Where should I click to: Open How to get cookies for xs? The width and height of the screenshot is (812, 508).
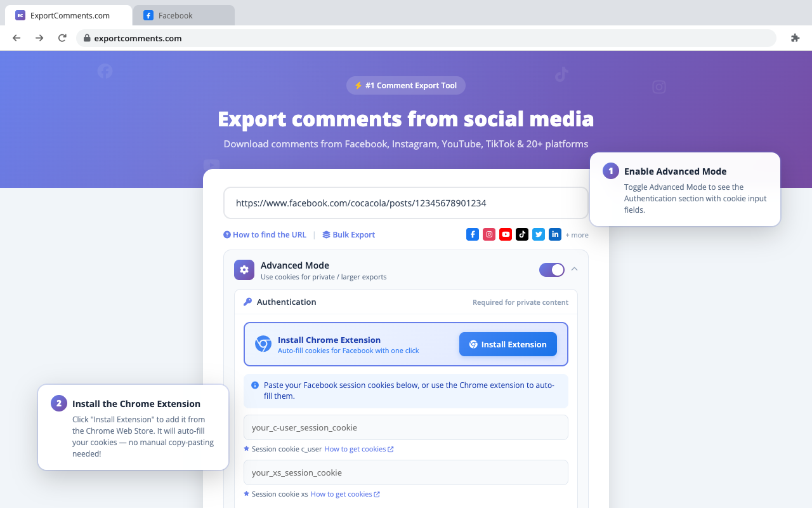click(x=345, y=494)
